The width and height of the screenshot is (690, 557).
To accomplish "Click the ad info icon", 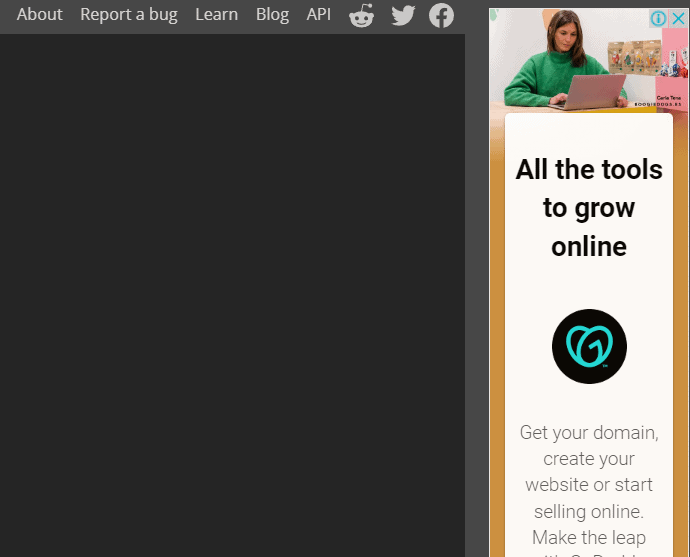I will 658,18.
